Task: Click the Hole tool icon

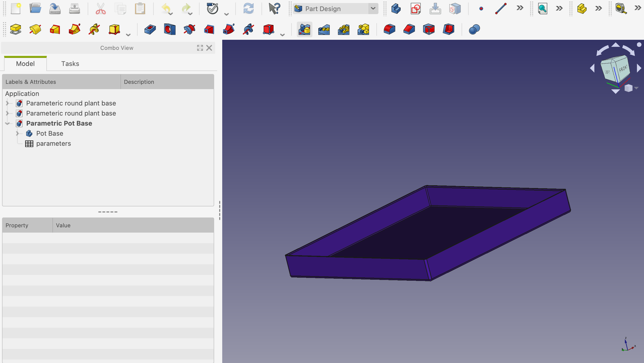Action: point(170,29)
